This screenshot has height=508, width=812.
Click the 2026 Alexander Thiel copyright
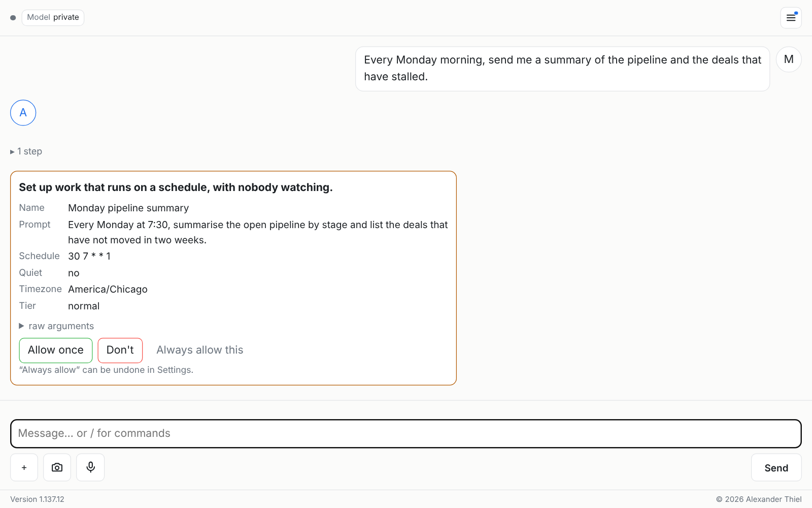[x=759, y=499]
